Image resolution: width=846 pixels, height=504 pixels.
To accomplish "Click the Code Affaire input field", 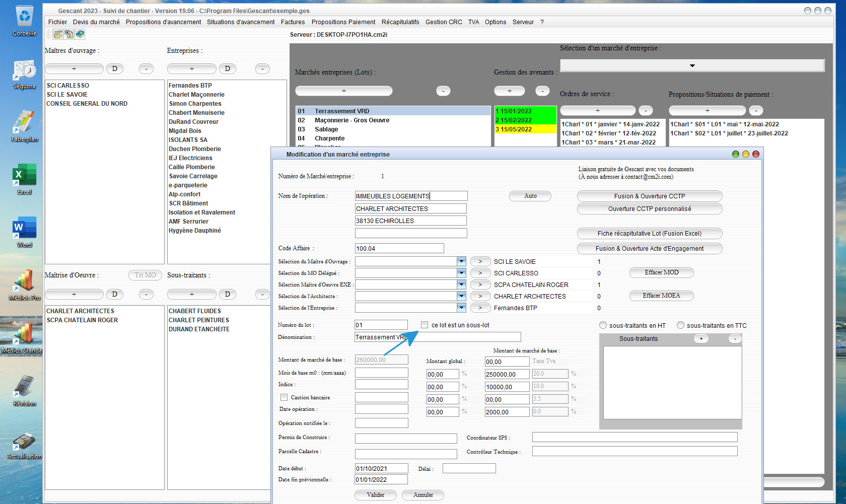I will click(399, 248).
